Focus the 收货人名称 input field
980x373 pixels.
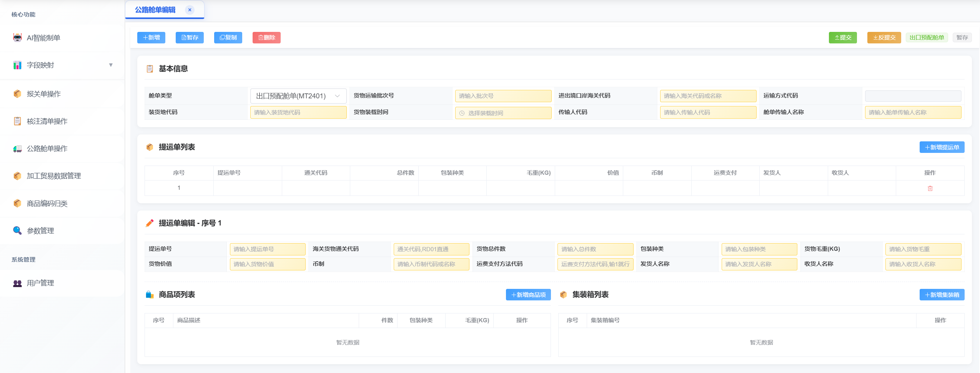pos(923,264)
